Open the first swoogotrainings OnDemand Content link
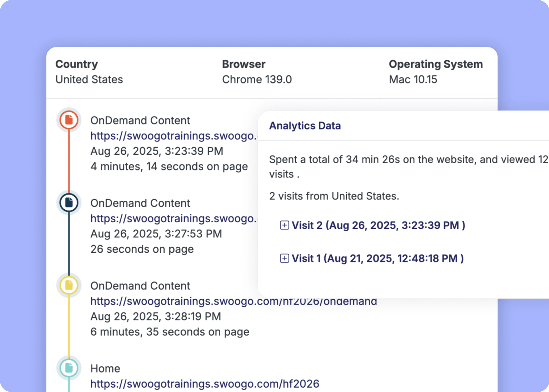 (173, 136)
